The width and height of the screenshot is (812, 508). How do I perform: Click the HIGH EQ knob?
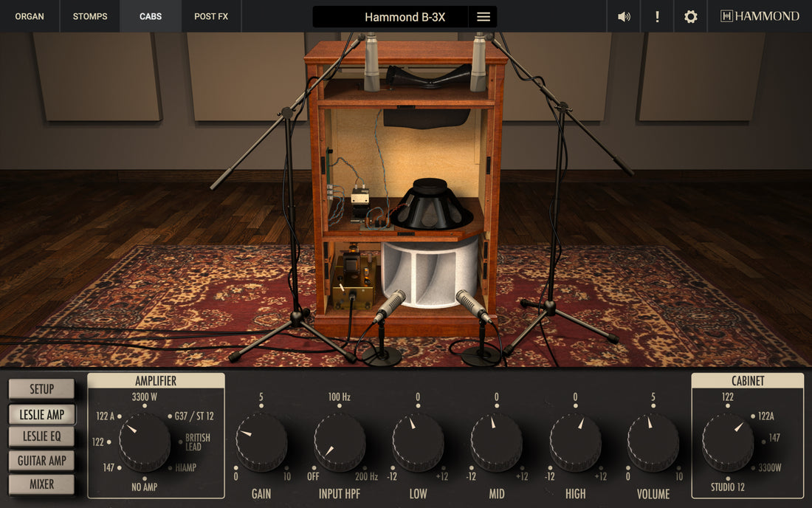click(575, 442)
